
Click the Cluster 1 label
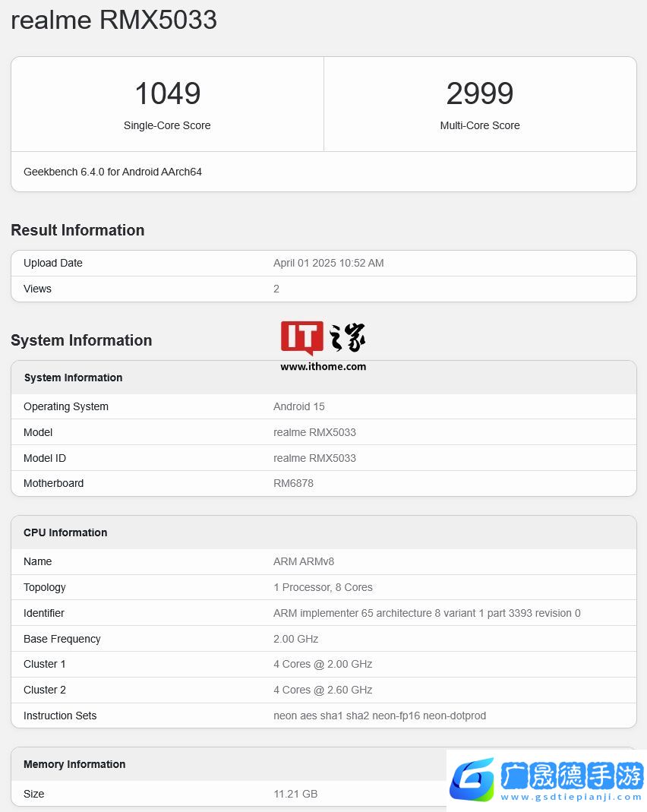tap(45, 664)
